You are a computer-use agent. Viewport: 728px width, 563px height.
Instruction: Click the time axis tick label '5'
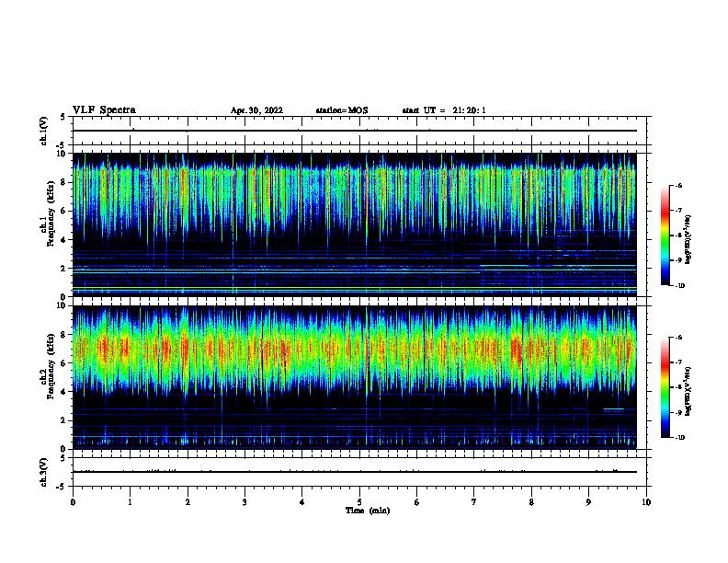(359, 502)
